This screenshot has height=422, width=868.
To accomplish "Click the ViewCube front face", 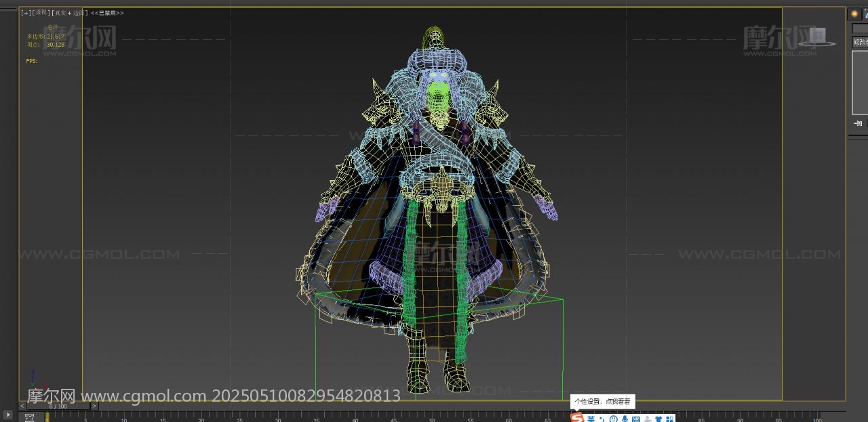I will [x=818, y=35].
